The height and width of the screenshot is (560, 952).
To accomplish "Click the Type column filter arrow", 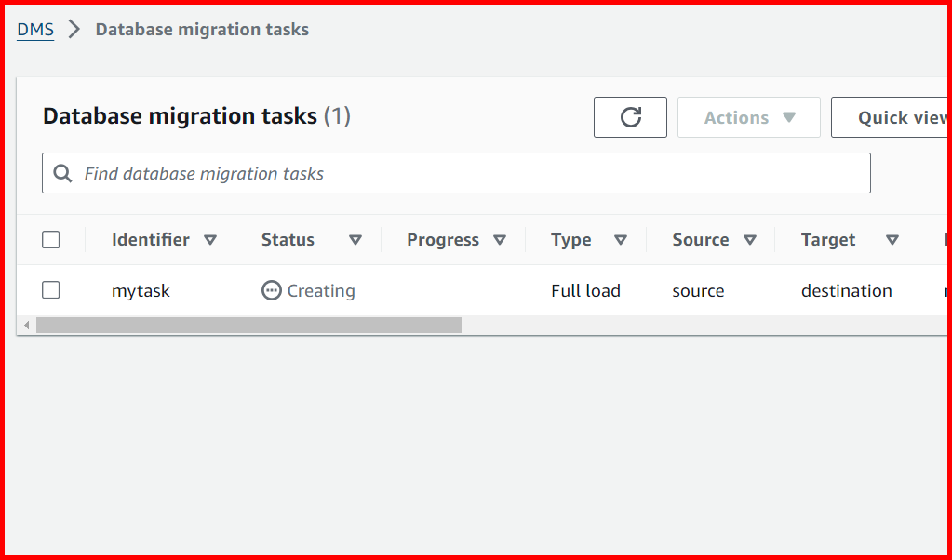I will coord(621,239).
